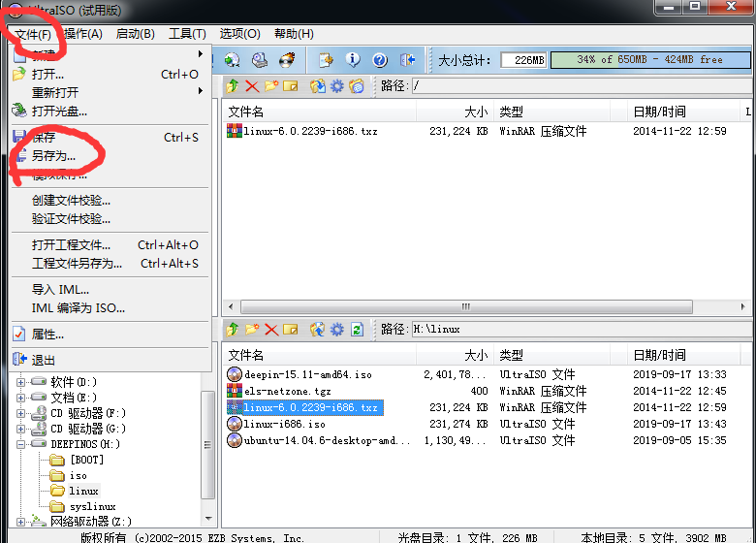Click the local path field H:\linux
Image resolution: width=756 pixels, height=543 pixels.
click(582, 330)
